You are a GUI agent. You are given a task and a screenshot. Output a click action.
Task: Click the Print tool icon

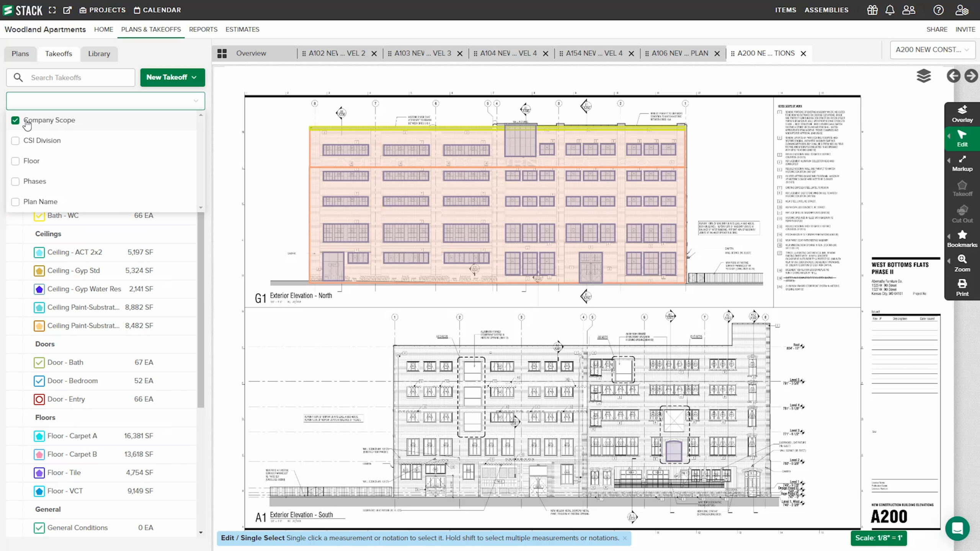point(962,288)
